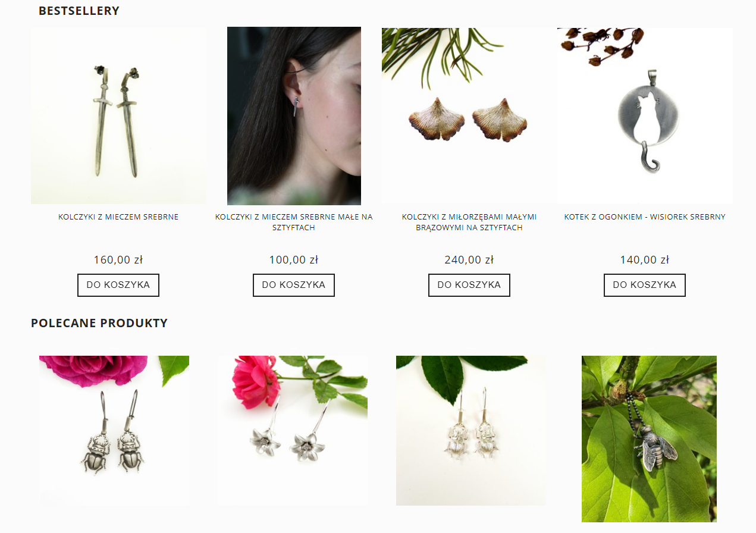Open Kolczyki z miłorzębami małymi brązowymi link
Viewport: 756px width, 533px height.
[x=469, y=222]
